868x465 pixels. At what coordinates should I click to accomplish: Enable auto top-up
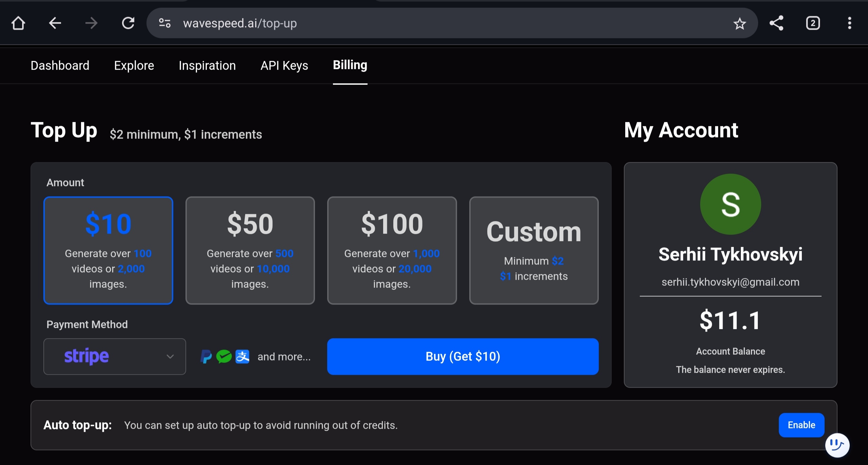(x=801, y=425)
